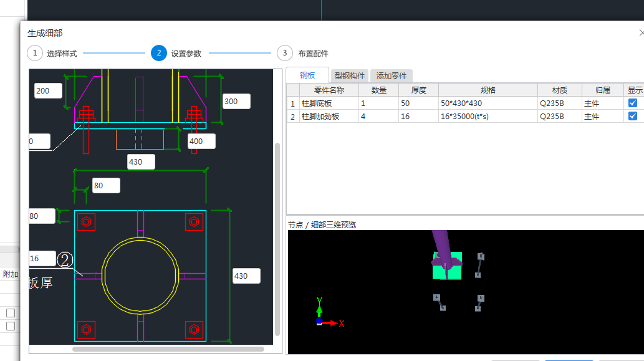Close the 生成细部 dialog
The height and width of the screenshot is (361, 644).
tap(641, 33)
